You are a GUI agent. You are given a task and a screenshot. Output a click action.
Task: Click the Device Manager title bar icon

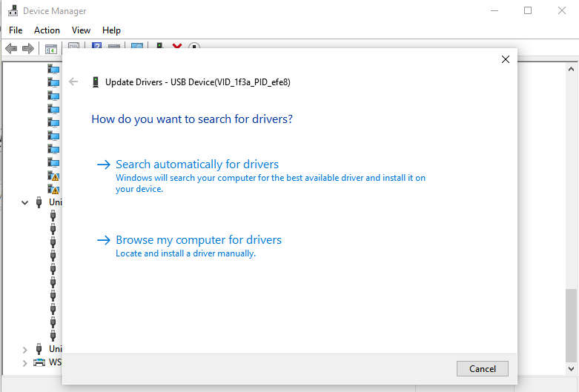(13, 10)
